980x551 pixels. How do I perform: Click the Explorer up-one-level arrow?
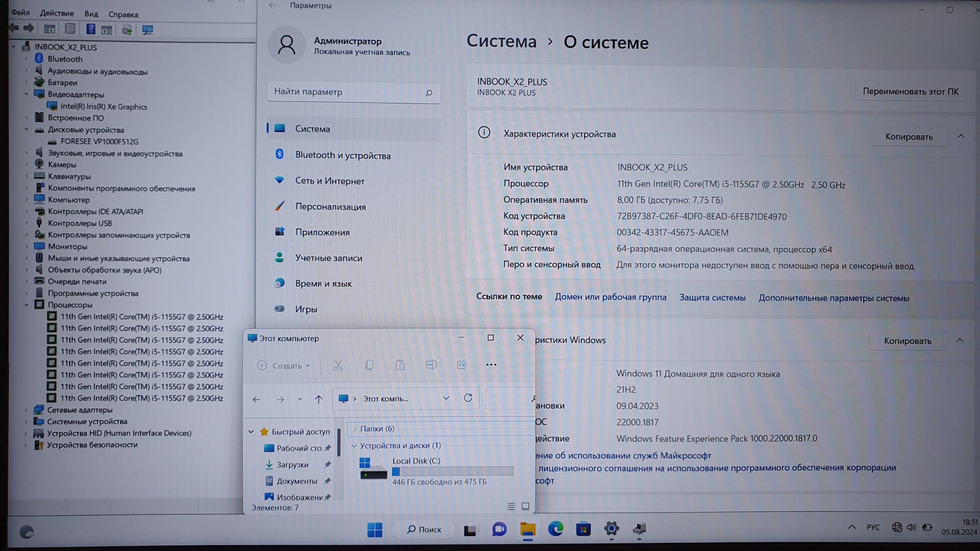point(319,399)
